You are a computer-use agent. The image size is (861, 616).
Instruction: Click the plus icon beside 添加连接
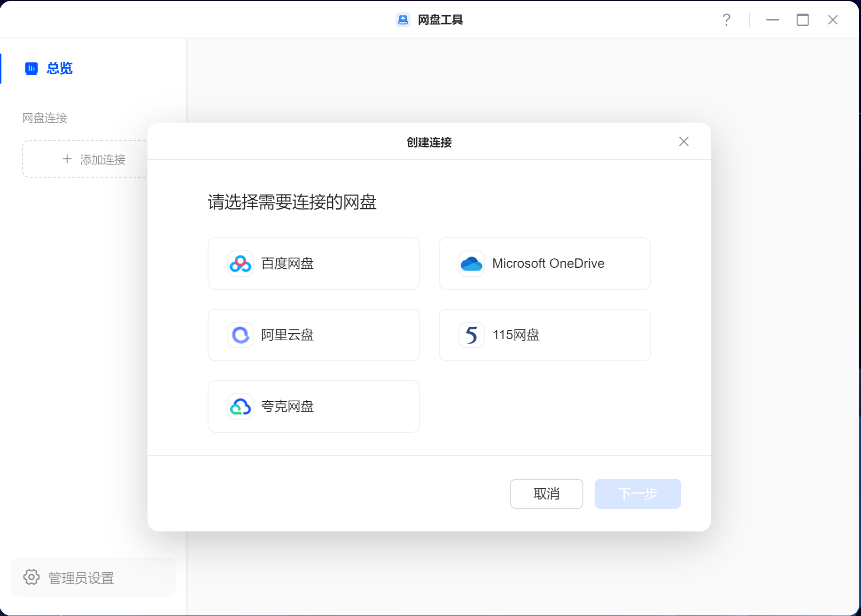point(67,159)
